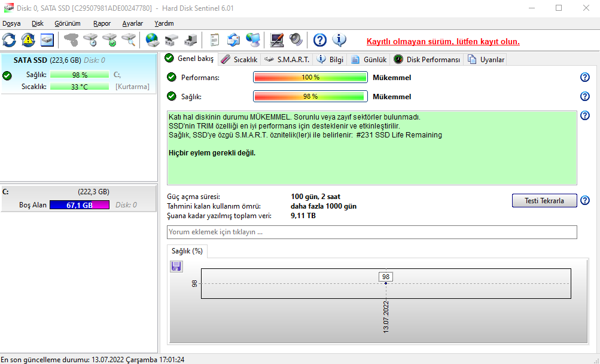Click the 98 data point on health graph

tap(386, 283)
